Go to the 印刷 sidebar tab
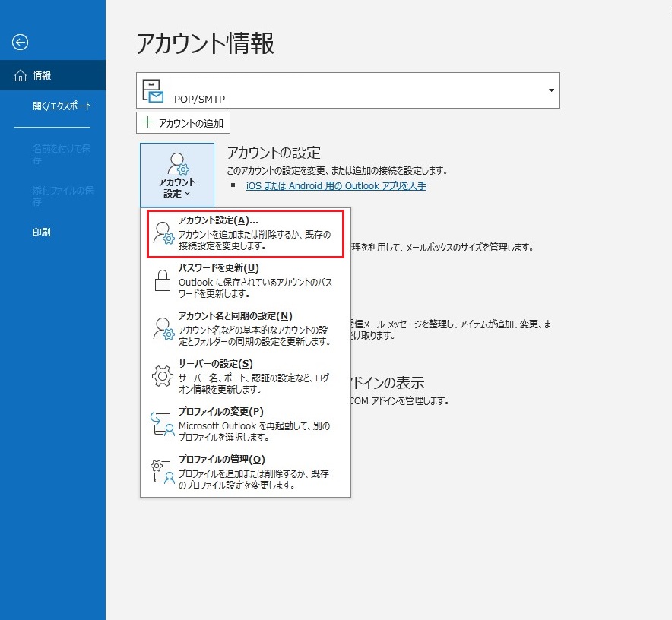 pyautogui.click(x=42, y=232)
